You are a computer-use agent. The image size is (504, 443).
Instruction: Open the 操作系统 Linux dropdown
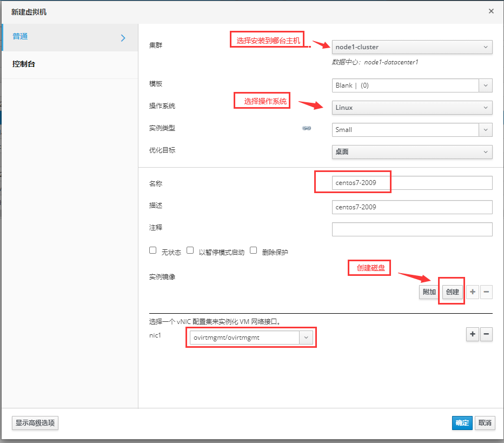pos(412,108)
